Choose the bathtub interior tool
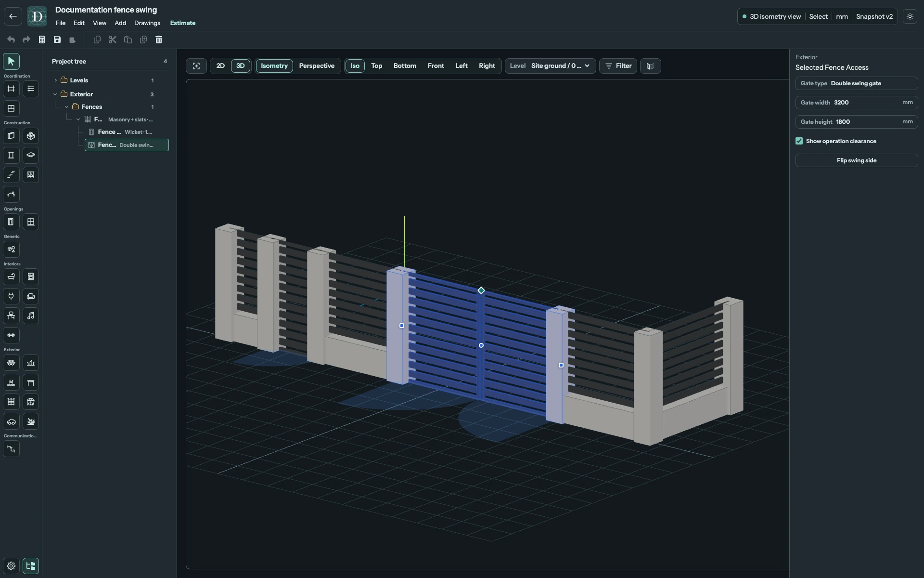Image resolution: width=924 pixels, height=578 pixels. pos(11,277)
